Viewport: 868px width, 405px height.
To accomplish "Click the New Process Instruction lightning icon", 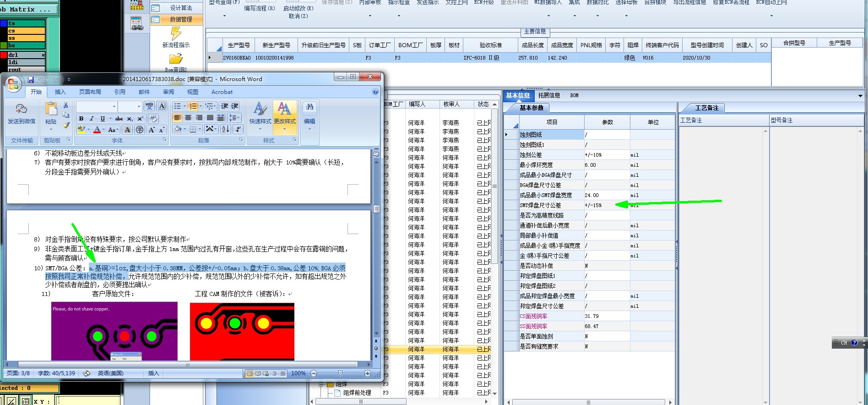I will click(176, 33).
